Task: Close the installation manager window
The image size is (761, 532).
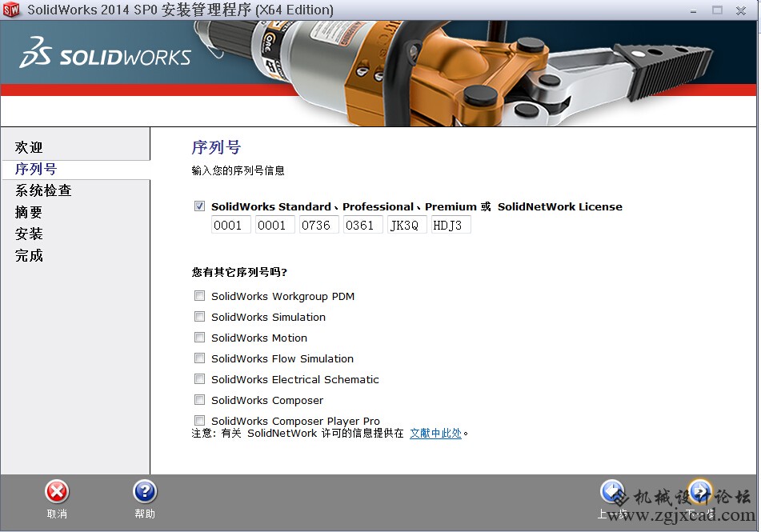Action: [741, 10]
